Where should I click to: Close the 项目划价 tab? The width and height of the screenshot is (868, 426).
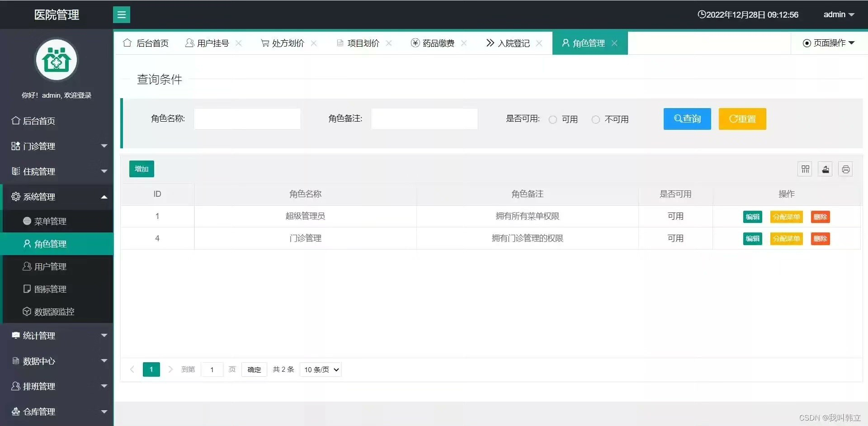point(389,43)
